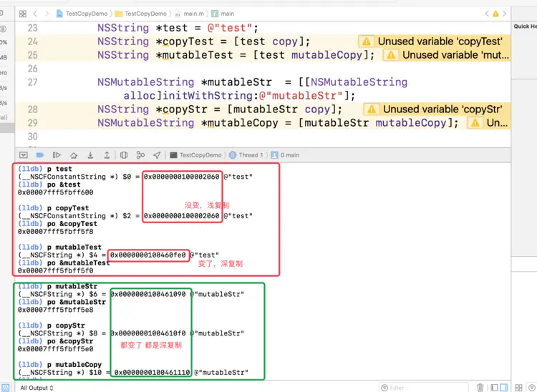Jump to the next issue with the right chevron

coord(504,14)
